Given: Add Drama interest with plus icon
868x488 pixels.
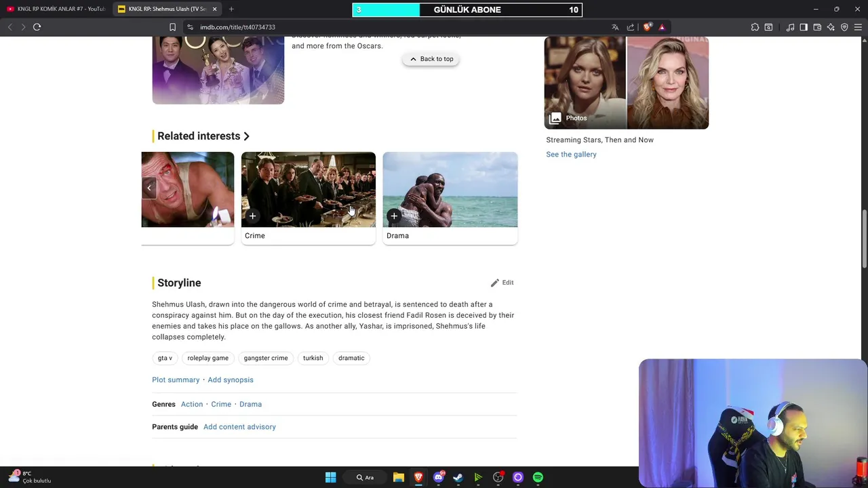Looking at the screenshot, I should (x=394, y=216).
